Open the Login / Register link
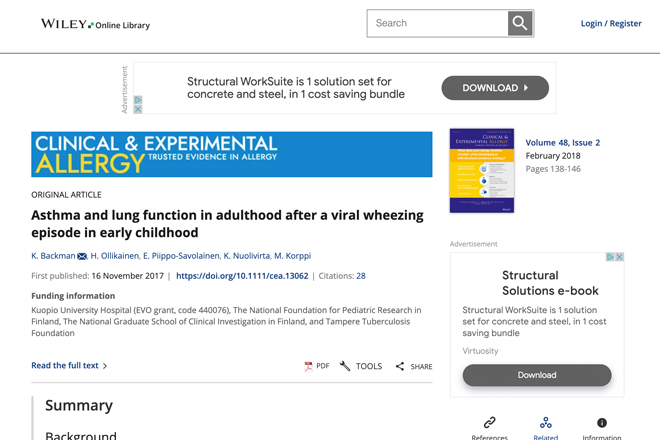The width and height of the screenshot is (660, 440). tap(611, 24)
